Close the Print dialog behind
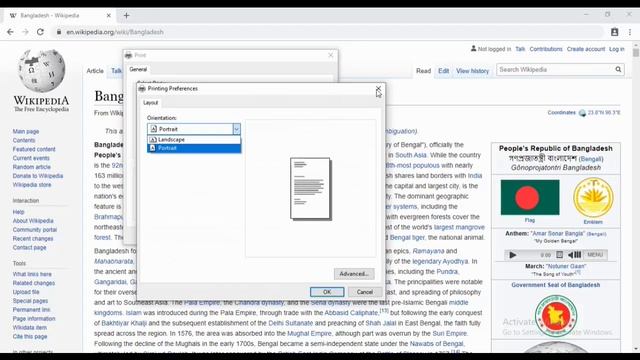This screenshot has width=640, height=360. click(x=331, y=55)
